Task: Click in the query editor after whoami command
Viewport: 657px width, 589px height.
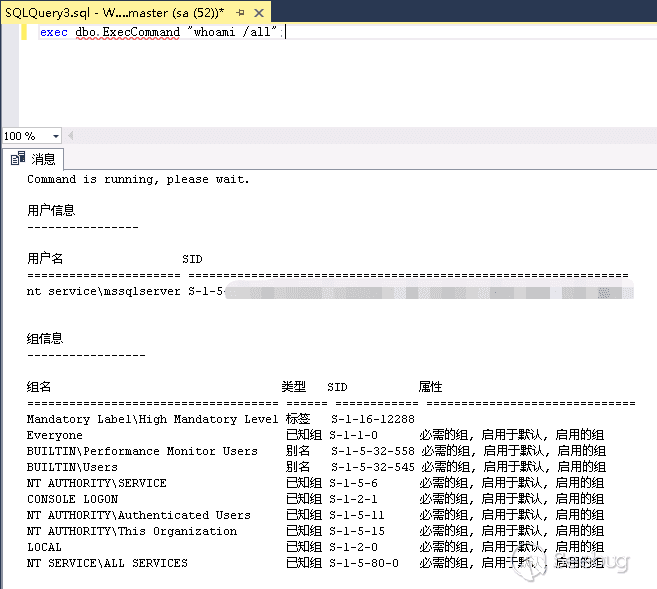Action: pyautogui.click(x=285, y=32)
